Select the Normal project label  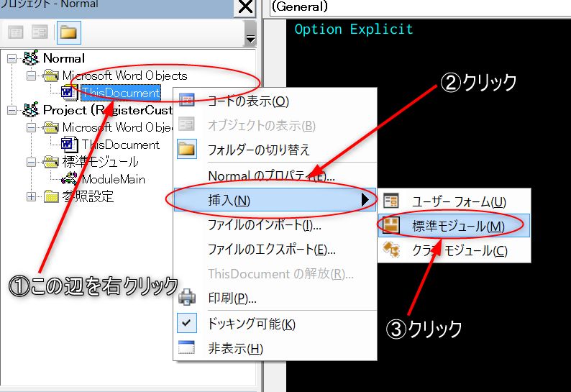click(64, 58)
